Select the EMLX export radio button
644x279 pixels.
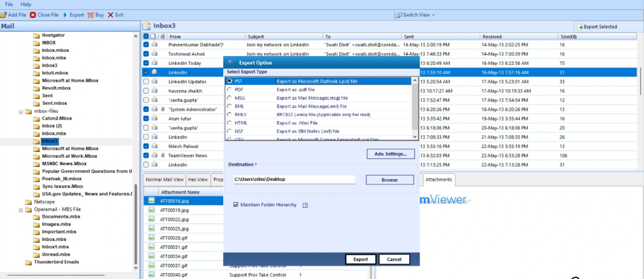click(230, 114)
